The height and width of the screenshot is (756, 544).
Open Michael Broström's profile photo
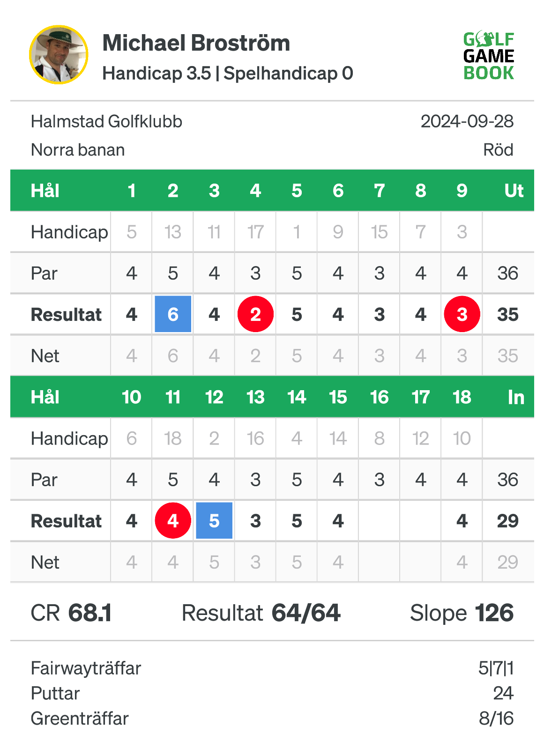tap(59, 55)
